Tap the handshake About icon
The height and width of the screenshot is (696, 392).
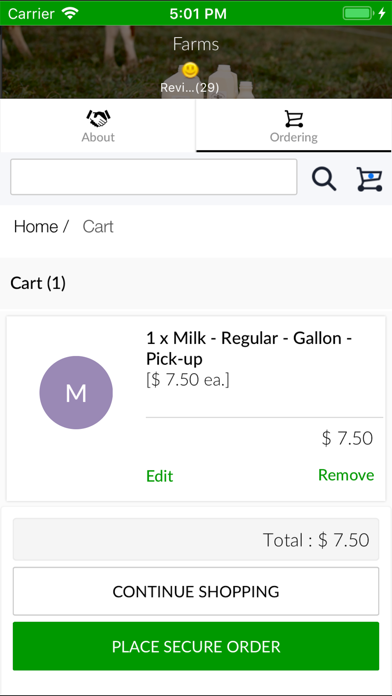pos(98,118)
